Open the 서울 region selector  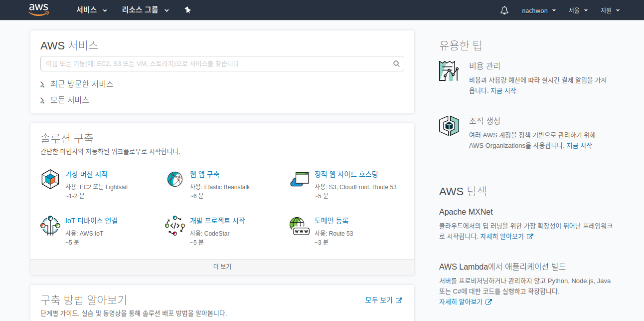(578, 10)
